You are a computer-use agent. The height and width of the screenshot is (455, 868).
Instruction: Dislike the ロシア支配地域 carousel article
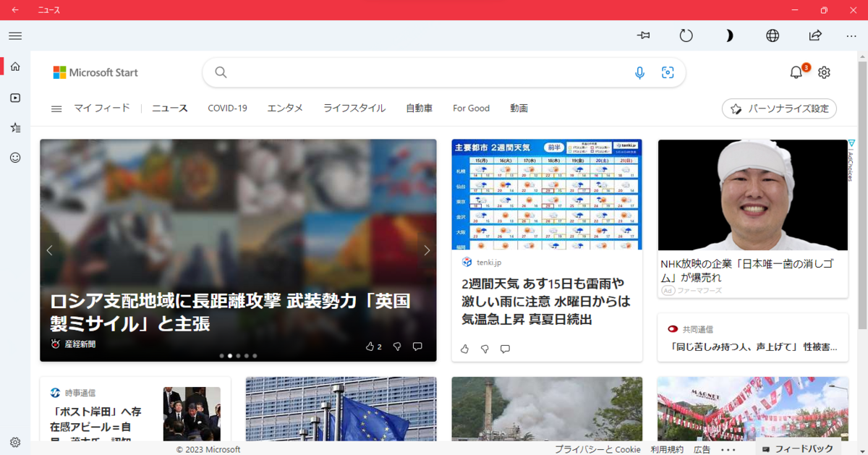click(x=397, y=346)
